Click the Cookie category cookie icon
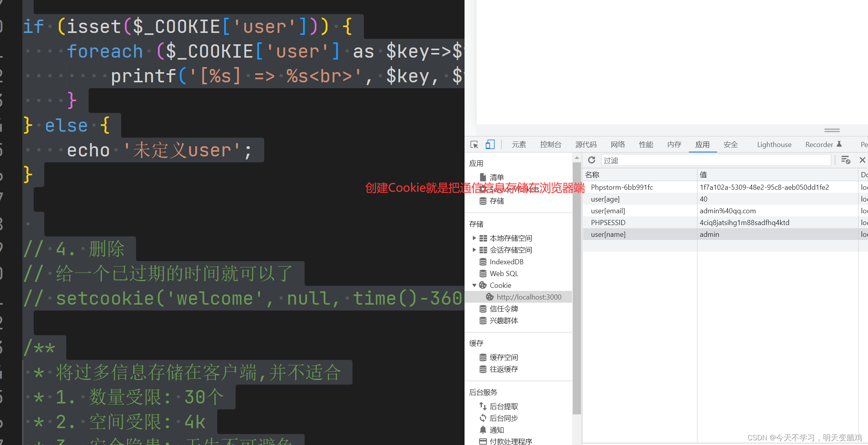Image resolution: width=868 pixels, height=445 pixels. coord(483,285)
